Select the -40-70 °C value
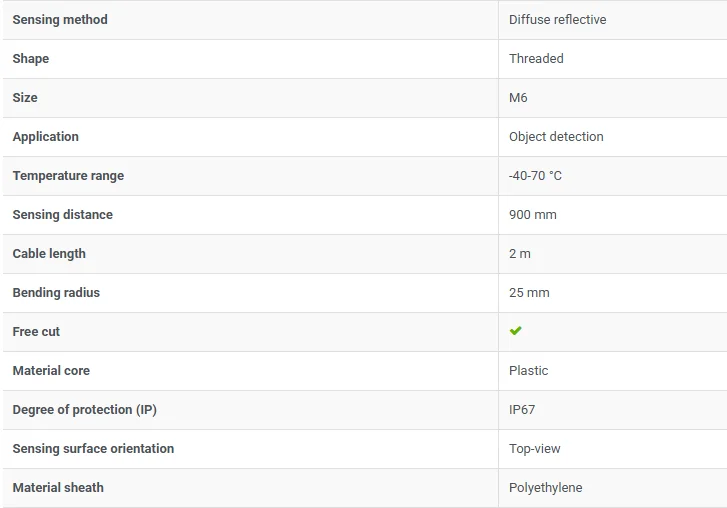727x508 pixels. click(535, 176)
